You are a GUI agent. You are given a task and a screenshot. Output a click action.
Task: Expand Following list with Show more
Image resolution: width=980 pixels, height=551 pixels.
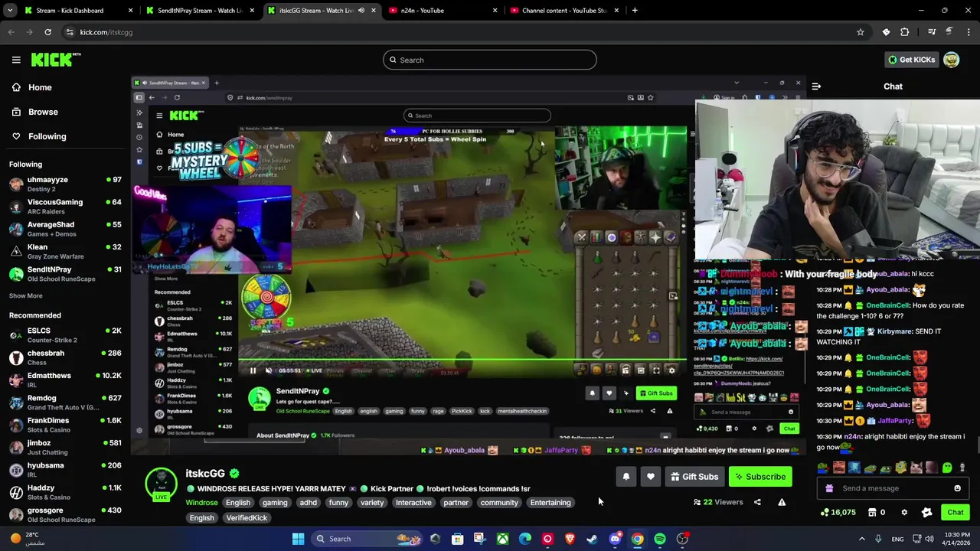pyautogui.click(x=26, y=295)
